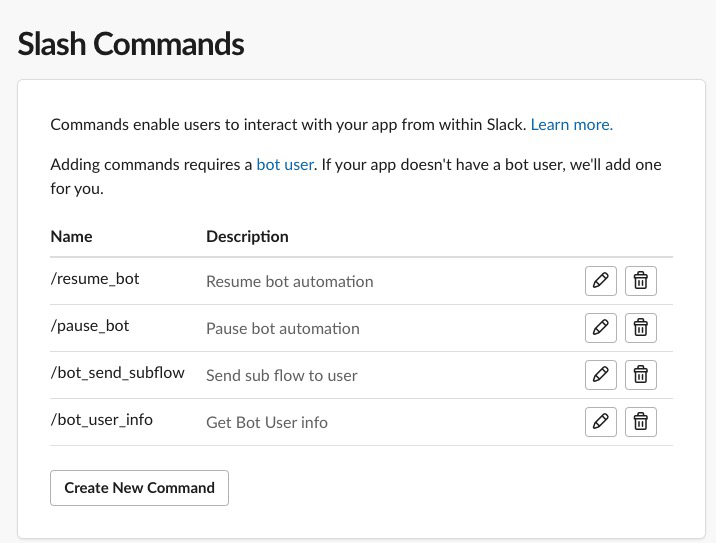Click the /bot_user_info command name
This screenshot has height=543, width=716.
pos(102,420)
